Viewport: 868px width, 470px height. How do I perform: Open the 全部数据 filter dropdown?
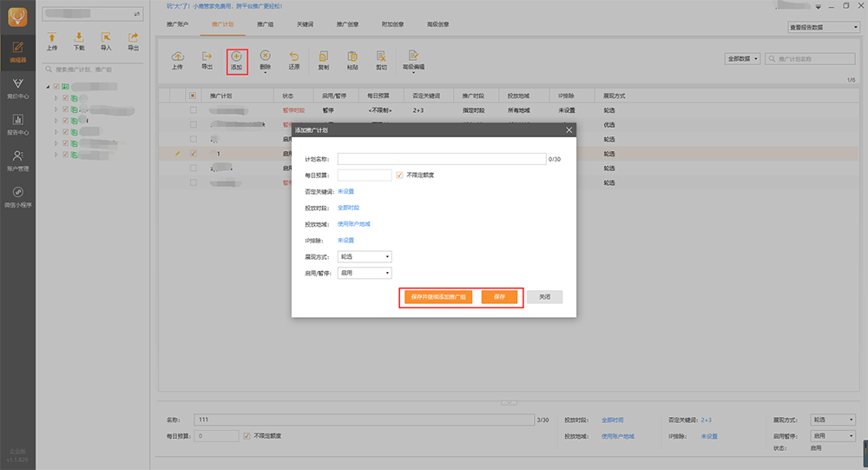tap(742, 59)
